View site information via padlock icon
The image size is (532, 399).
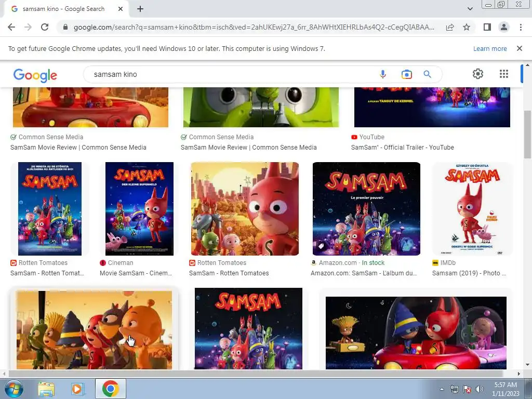coord(65,27)
